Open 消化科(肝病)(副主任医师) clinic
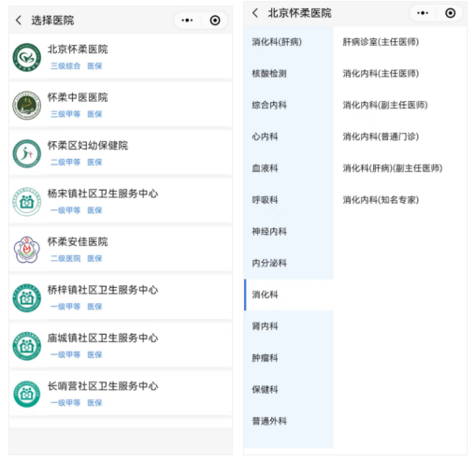 pyautogui.click(x=393, y=168)
